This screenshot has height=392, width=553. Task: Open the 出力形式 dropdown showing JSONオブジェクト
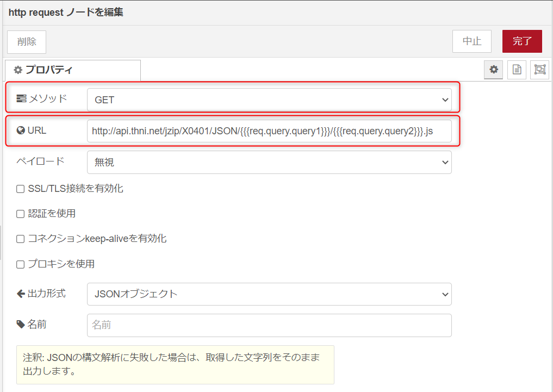click(x=269, y=294)
